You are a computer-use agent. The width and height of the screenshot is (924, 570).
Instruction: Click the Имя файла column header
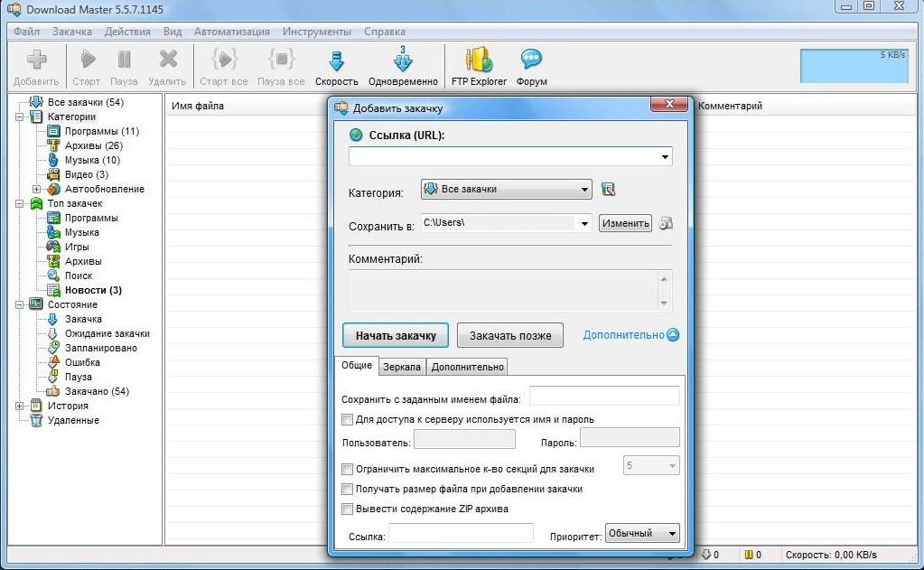(x=198, y=106)
